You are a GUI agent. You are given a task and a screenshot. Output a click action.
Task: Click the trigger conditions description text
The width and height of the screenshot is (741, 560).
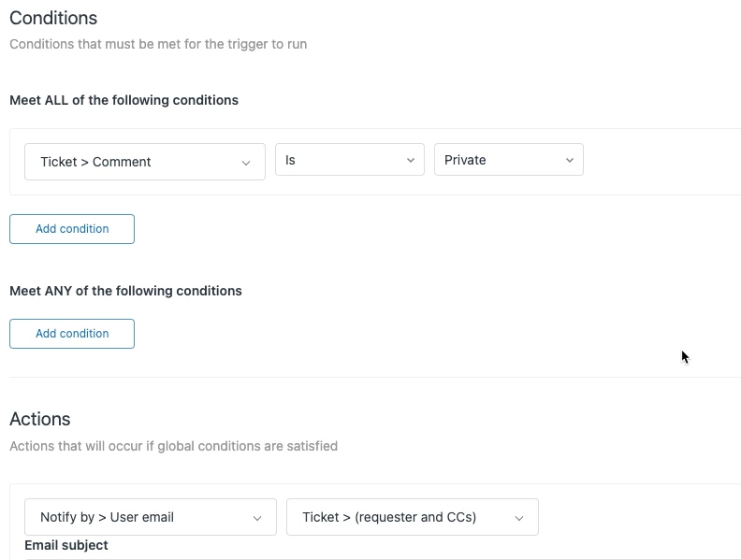pos(158,44)
